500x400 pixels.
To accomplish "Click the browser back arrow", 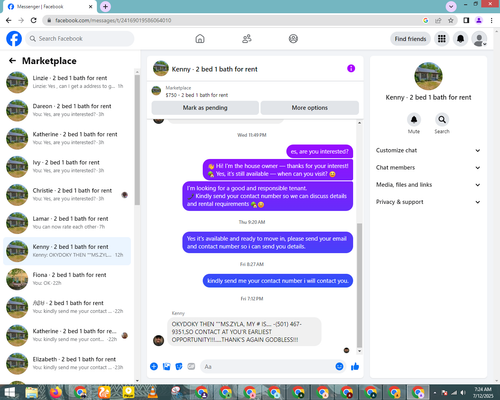I will [x=9, y=20].
